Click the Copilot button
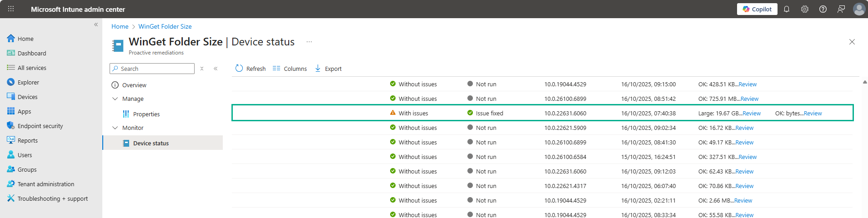Image resolution: width=868 pixels, height=218 pixels. 757,9
